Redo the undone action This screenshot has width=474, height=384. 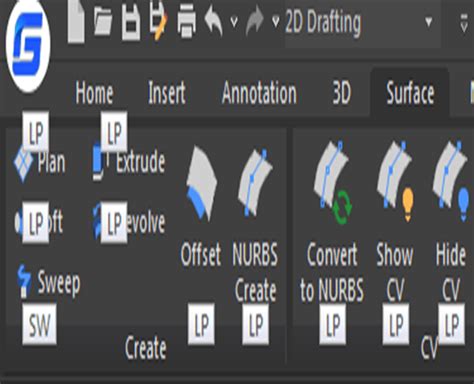(255, 21)
